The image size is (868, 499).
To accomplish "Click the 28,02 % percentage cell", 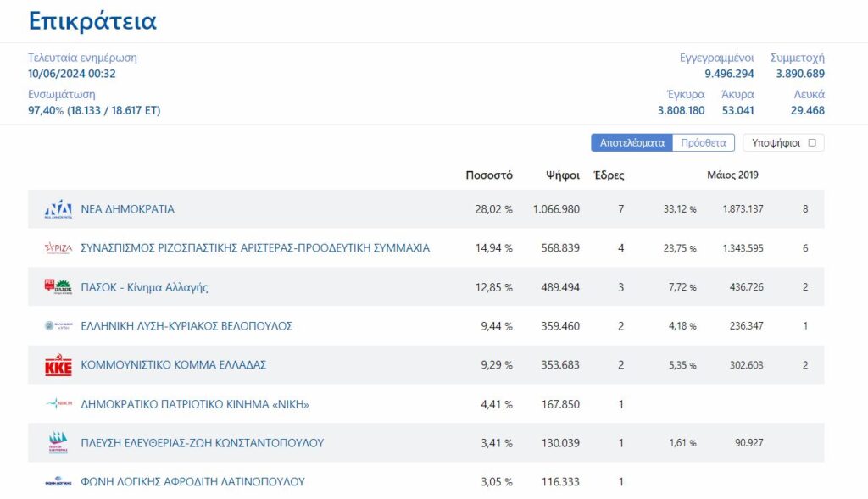I will [493, 209].
